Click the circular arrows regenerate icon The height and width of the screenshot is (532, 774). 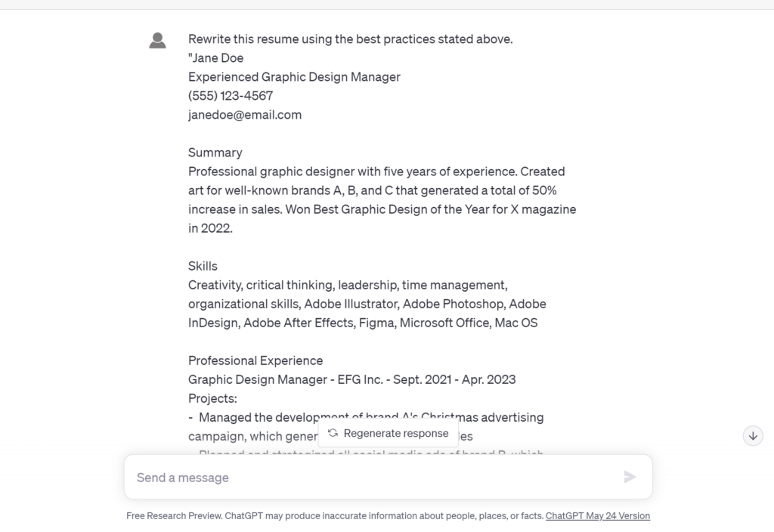(x=333, y=433)
